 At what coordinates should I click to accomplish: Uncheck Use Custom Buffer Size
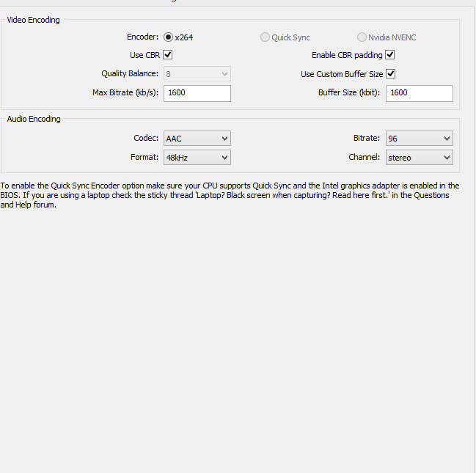pos(390,74)
